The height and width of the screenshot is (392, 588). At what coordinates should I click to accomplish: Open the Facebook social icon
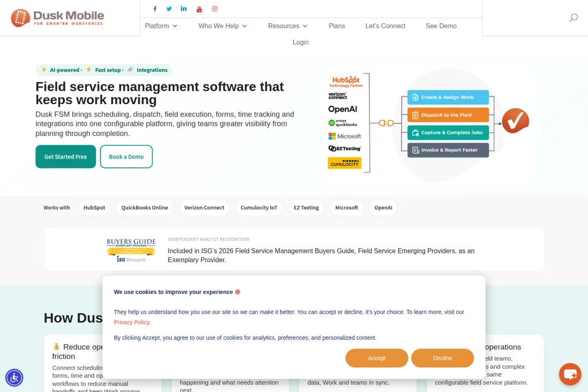click(x=155, y=9)
